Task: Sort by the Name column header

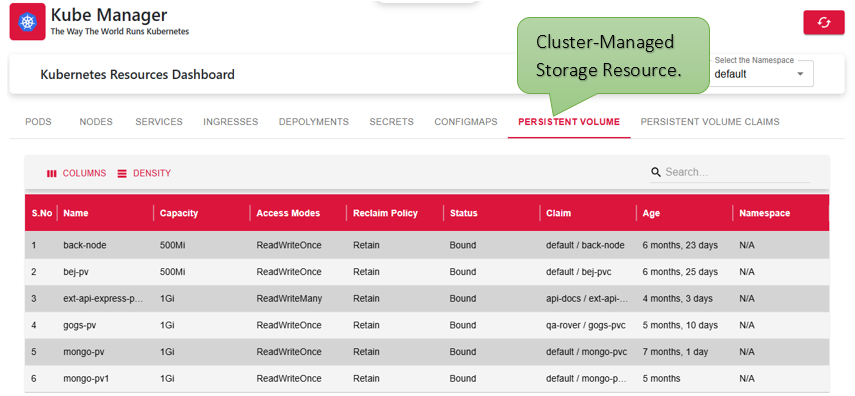Action: (76, 213)
